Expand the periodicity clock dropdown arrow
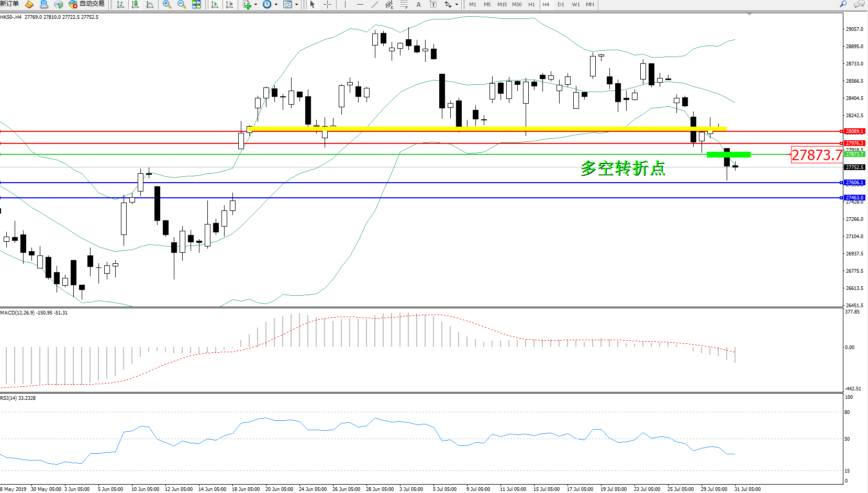 coord(276,5)
